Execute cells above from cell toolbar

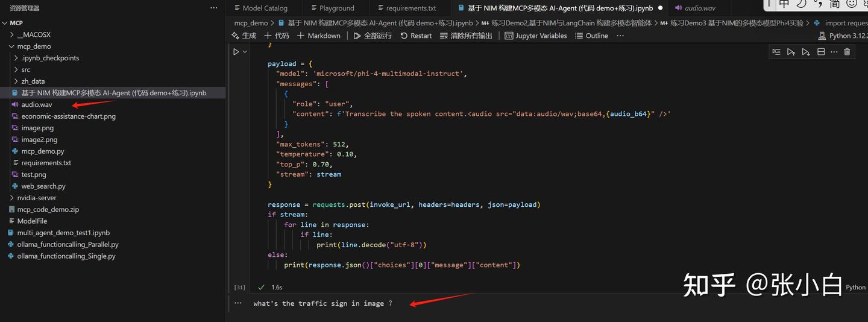[791, 52]
